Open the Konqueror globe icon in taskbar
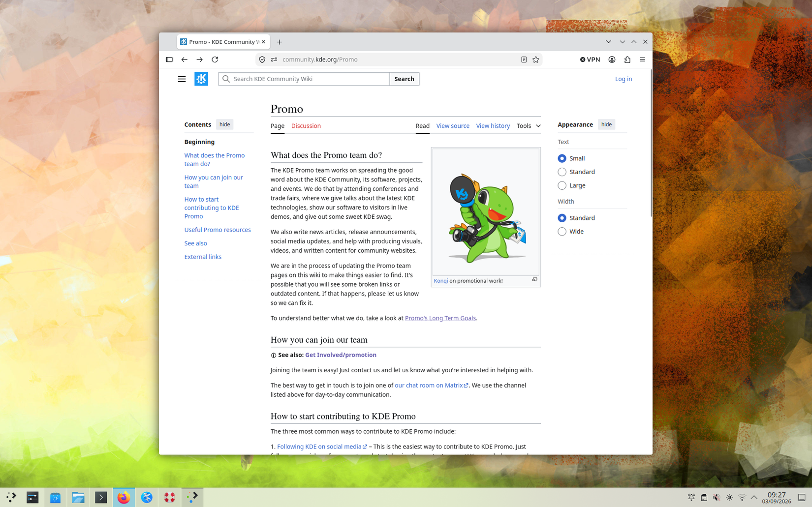This screenshot has width=812, height=507. (147, 497)
